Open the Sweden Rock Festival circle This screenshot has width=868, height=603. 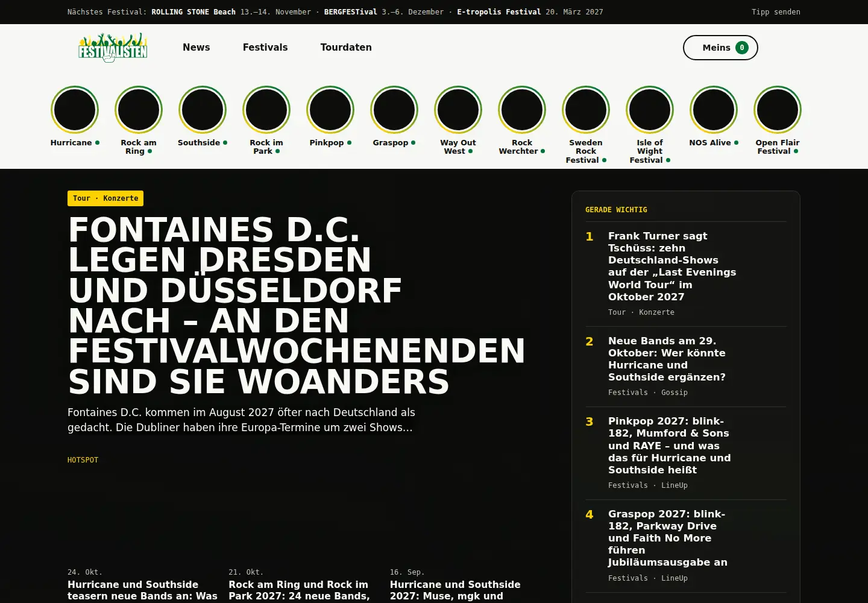(586, 110)
